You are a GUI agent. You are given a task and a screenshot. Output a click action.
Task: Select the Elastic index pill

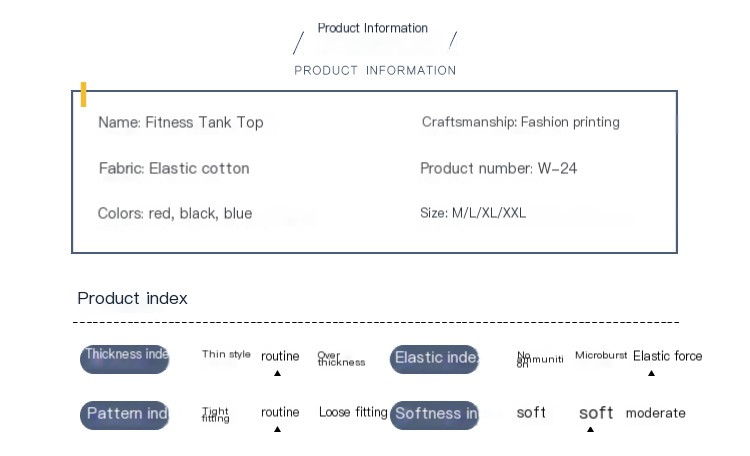pyautogui.click(x=435, y=359)
